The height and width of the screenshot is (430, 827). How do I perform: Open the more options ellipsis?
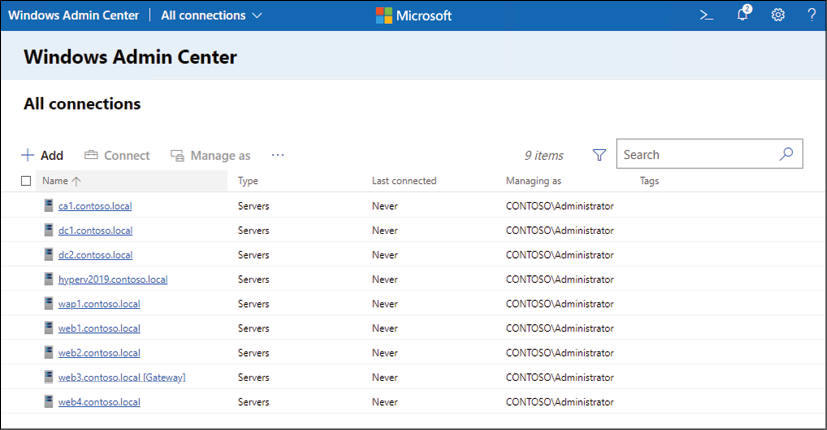[278, 155]
